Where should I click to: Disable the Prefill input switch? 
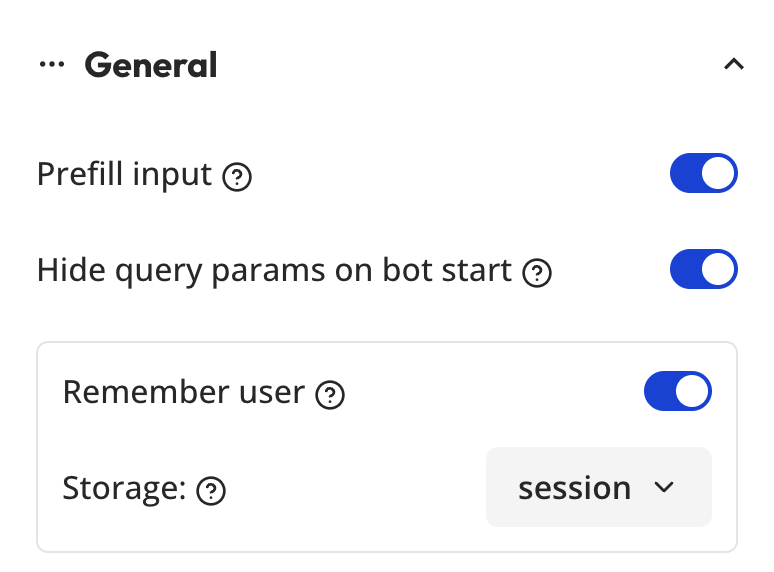(703, 174)
